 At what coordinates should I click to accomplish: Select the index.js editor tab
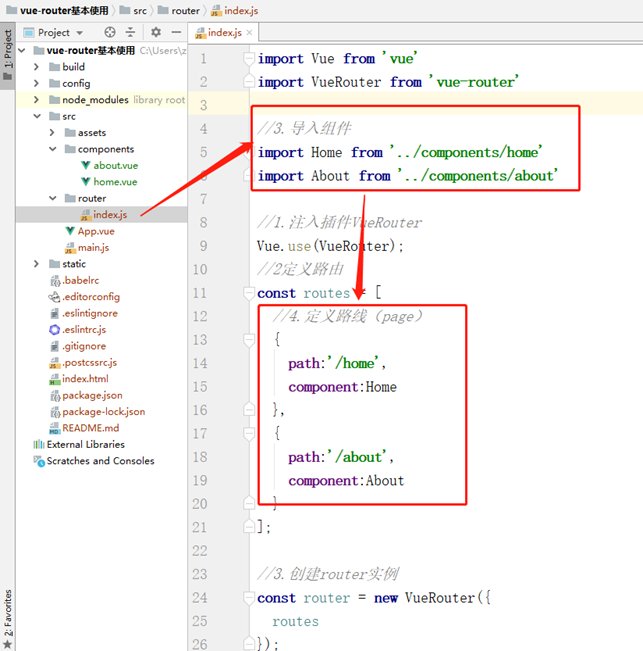tap(223, 32)
